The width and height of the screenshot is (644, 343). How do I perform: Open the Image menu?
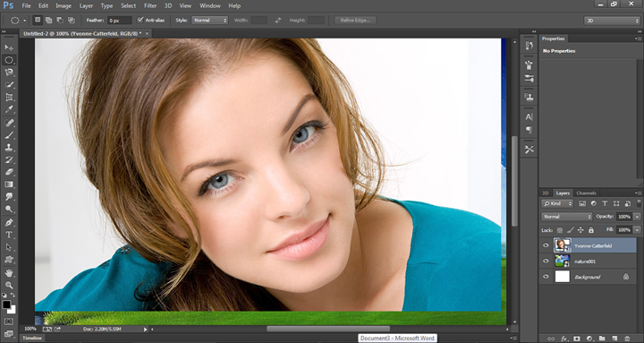pyautogui.click(x=64, y=5)
